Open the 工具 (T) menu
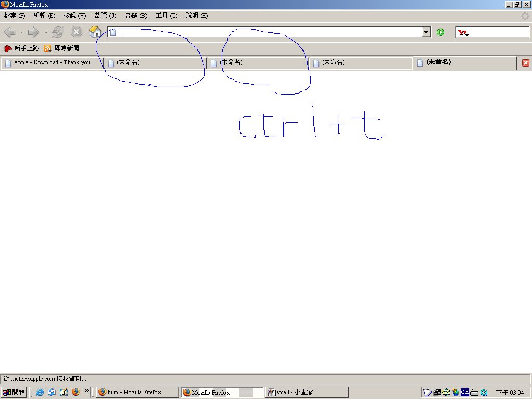 166,16
